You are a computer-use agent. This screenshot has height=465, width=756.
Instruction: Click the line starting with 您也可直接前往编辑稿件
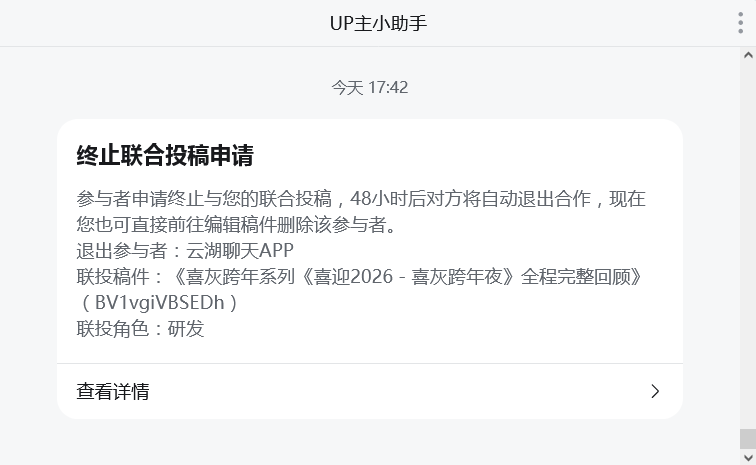pyautogui.click(x=236, y=225)
